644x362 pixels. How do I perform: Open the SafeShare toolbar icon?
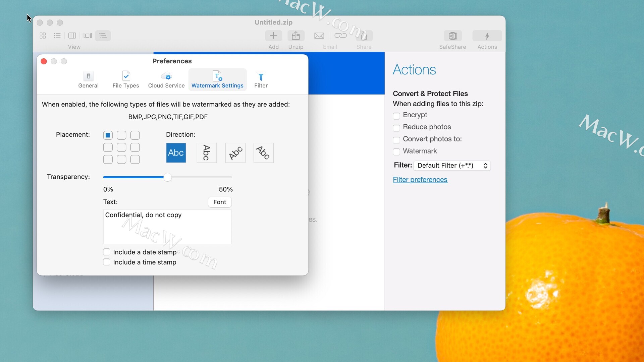click(452, 36)
